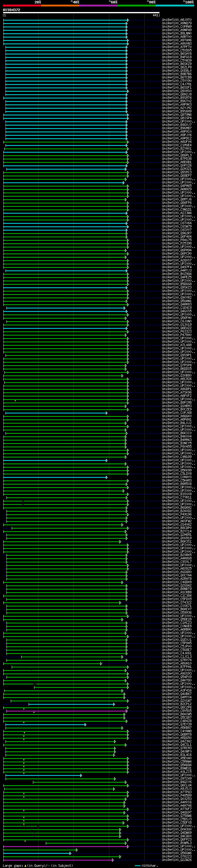
Task: Click the UniRef100_Q5UAN1 entry
Action: pyautogui.click(x=177, y=301)
